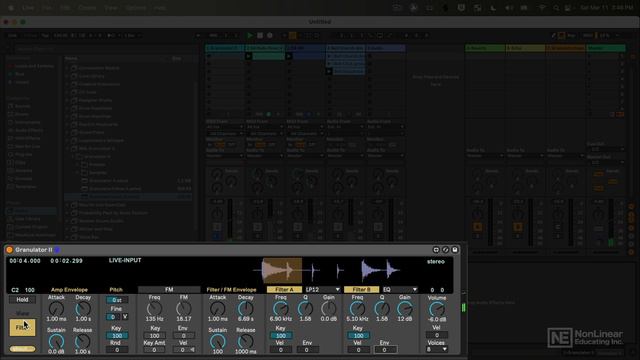Click the Filter A Vel value box
Screen dimensions: 640x360
coord(281,350)
